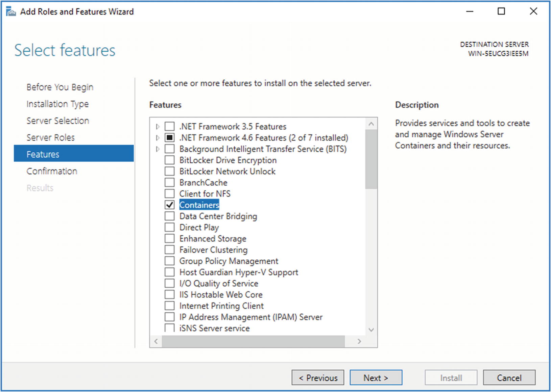The image size is (551, 392).
Task: Click the Next button
Action: pyautogui.click(x=376, y=377)
